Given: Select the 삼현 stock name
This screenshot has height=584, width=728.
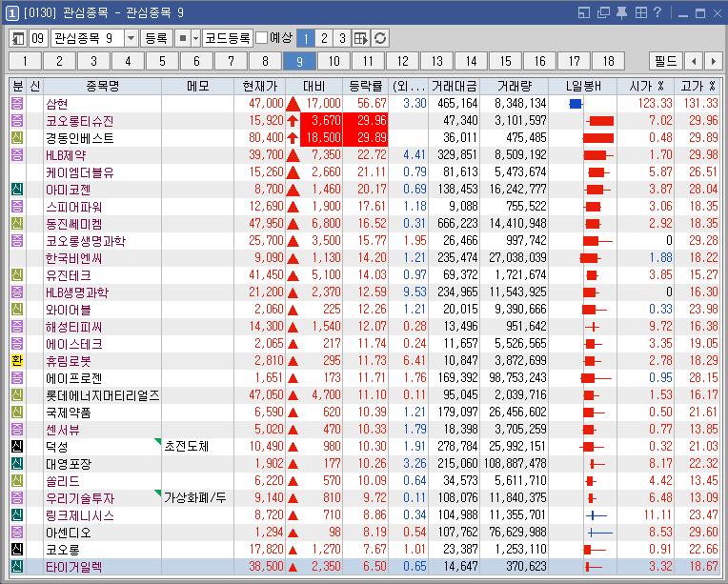Looking at the screenshot, I should pyautogui.click(x=56, y=104).
